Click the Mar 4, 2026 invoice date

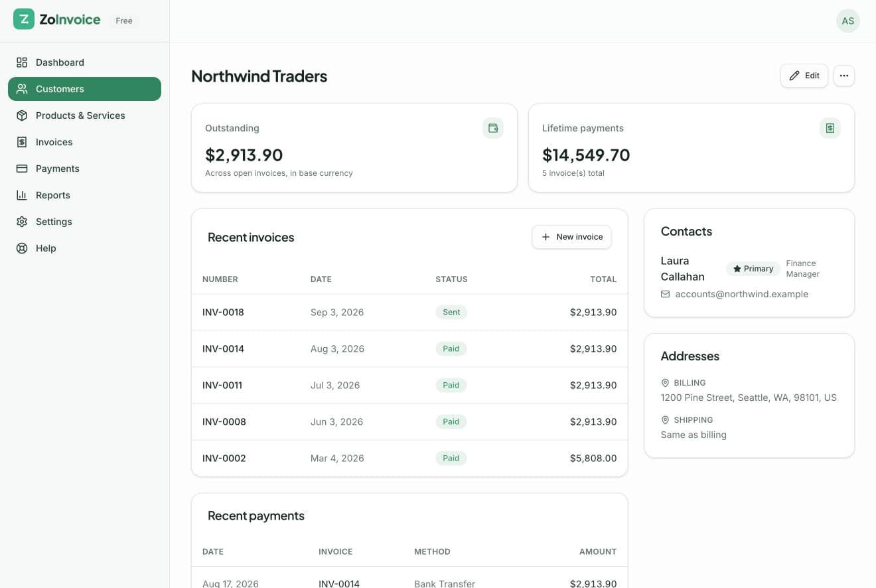(337, 458)
